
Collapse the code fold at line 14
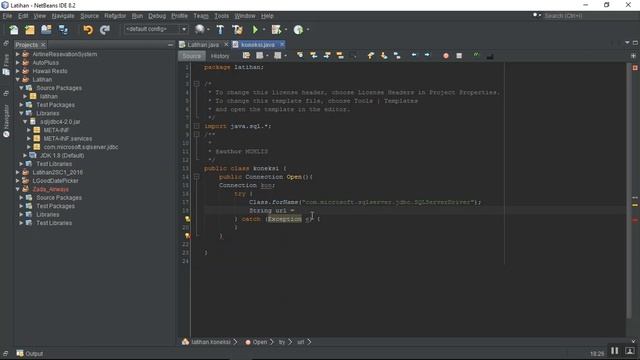click(196, 177)
